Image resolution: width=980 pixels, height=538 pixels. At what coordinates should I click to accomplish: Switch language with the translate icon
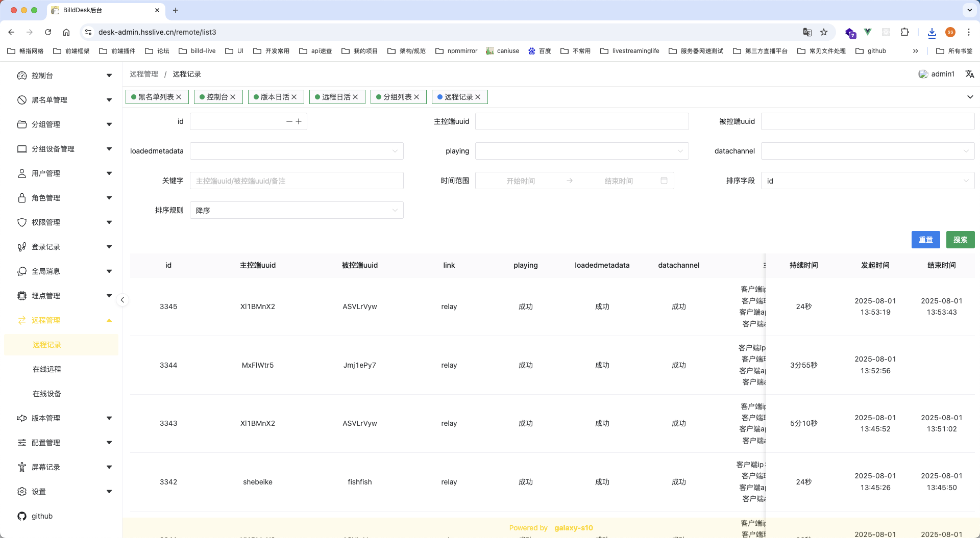[x=970, y=74]
